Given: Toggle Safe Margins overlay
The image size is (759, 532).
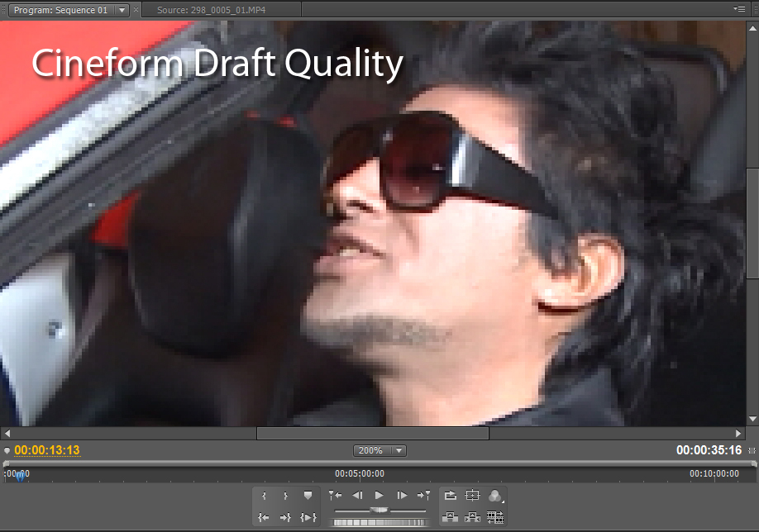Looking at the screenshot, I should tap(473, 496).
